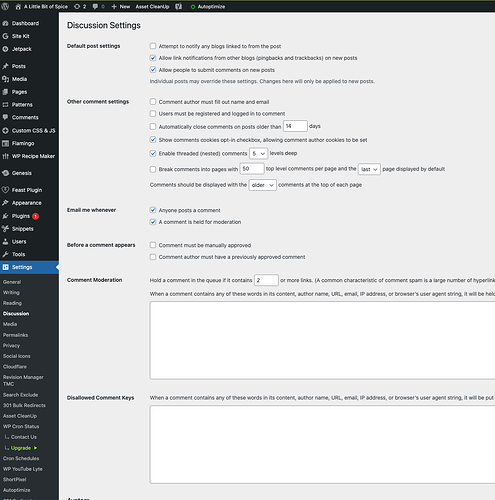Toggle the comments cookies opt-in checkbox
Viewport: 495px width, 500px height.
point(153,140)
